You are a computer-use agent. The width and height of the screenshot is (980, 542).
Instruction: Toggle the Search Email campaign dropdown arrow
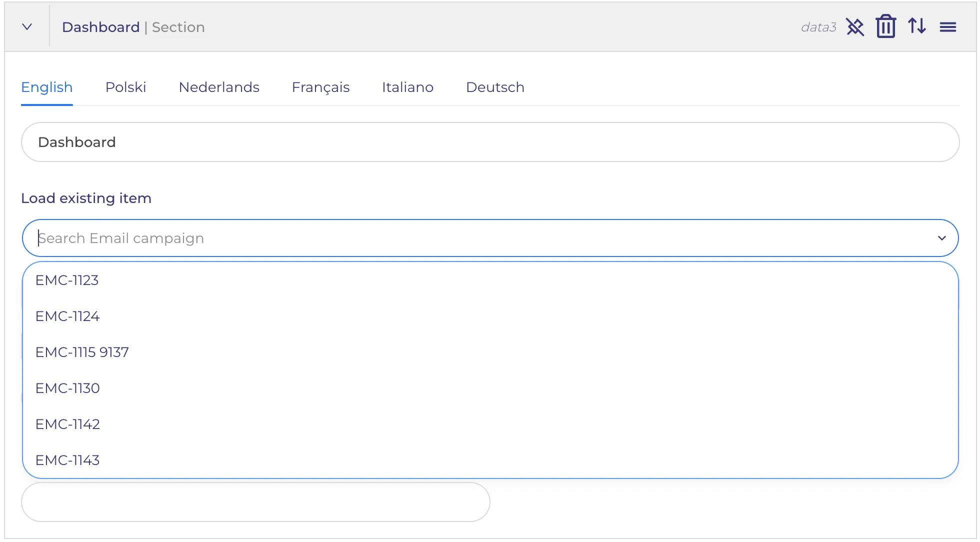pyautogui.click(x=942, y=238)
